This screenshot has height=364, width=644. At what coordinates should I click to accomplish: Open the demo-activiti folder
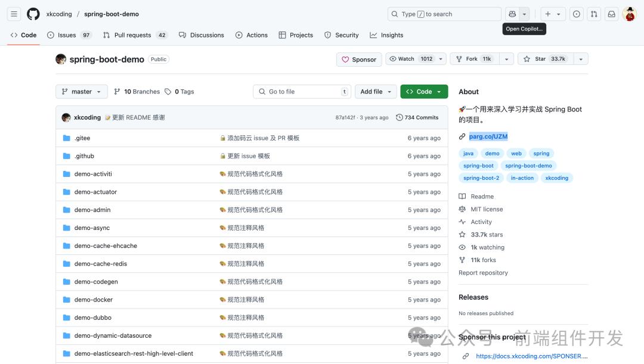[x=93, y=174]
